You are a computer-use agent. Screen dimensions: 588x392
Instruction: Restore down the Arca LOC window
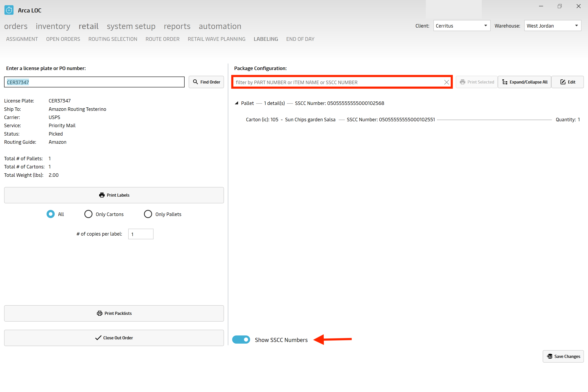point(560,6)
